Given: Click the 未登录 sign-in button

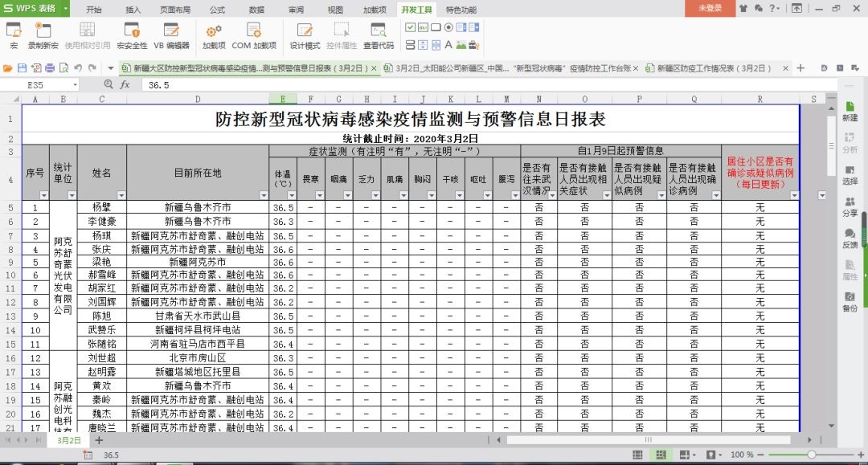Looking at the screenshot, I should (710, 8).
